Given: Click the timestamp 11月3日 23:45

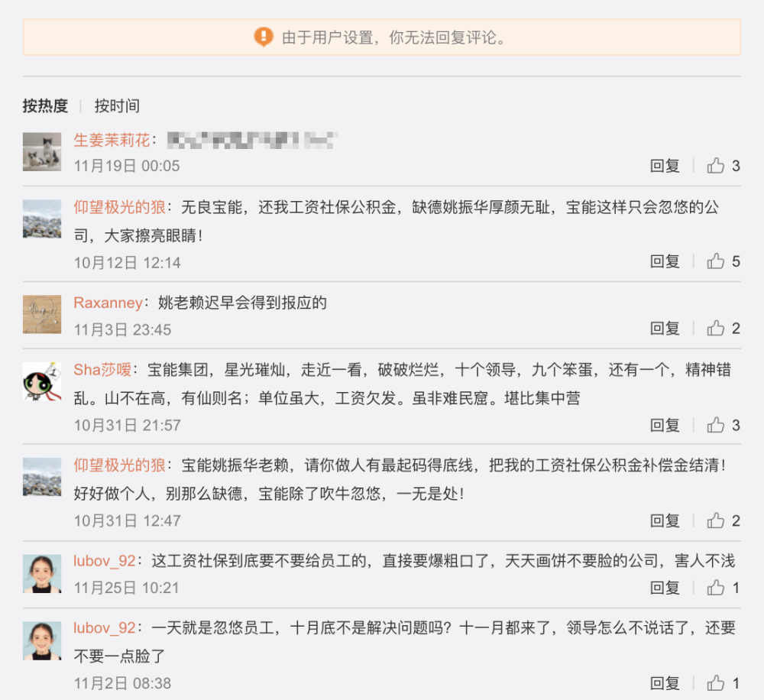Looking at the screenshot, I should click(x=122, y=329).
